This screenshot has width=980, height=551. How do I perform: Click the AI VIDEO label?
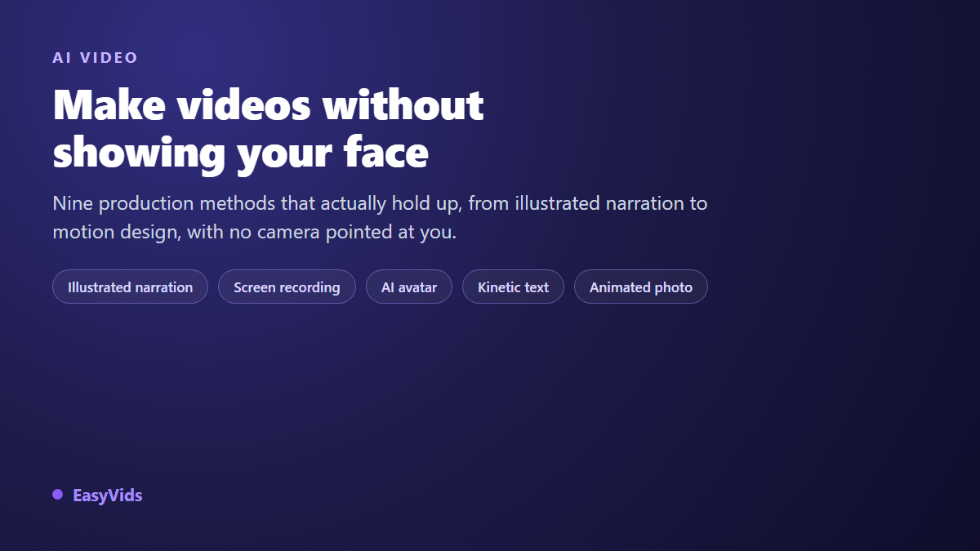[96, 58]
